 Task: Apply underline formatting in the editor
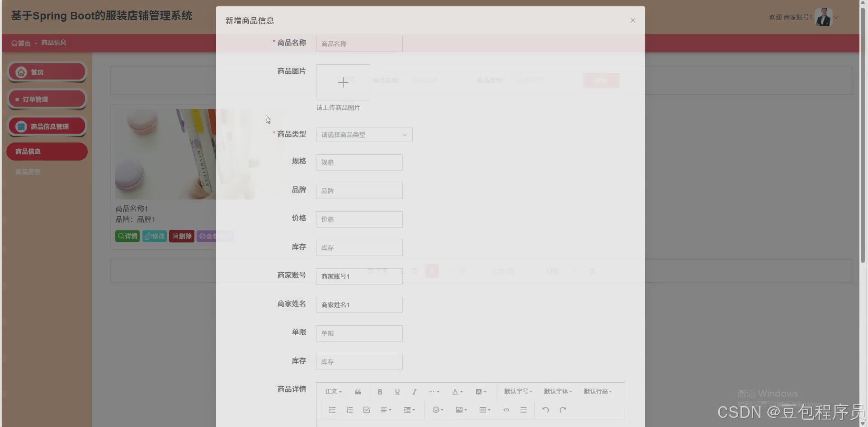397,391
